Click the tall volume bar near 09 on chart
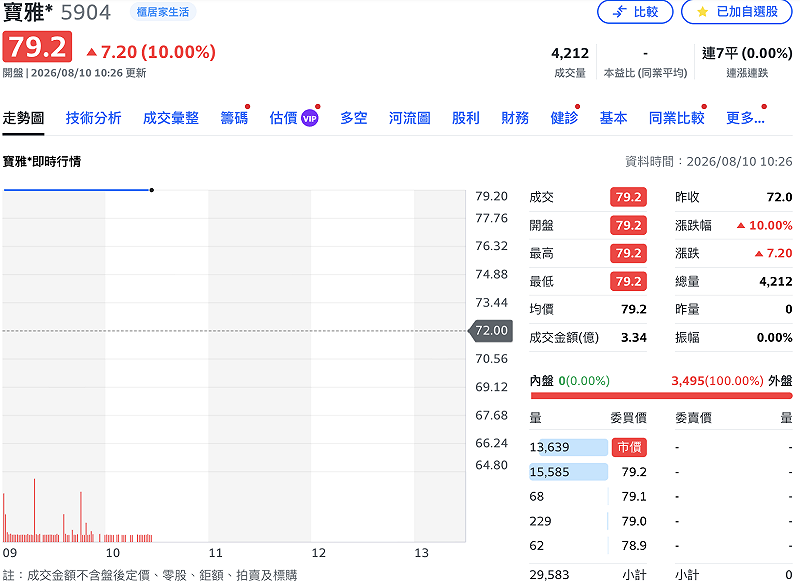Image resolution: width=800 pixels, height=581 pixels. [x=35, y=510]
